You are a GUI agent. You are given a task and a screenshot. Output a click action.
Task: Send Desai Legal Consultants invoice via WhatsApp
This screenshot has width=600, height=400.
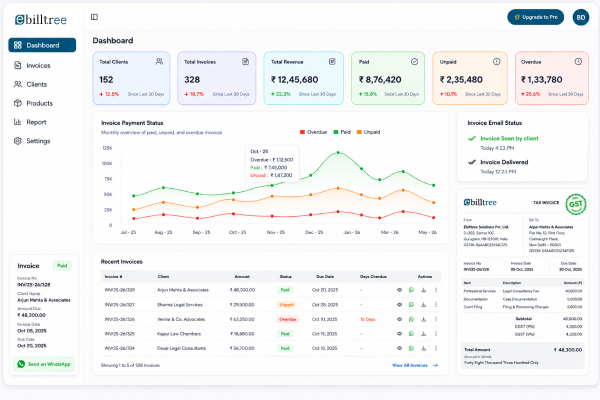(x=411, y=348)
